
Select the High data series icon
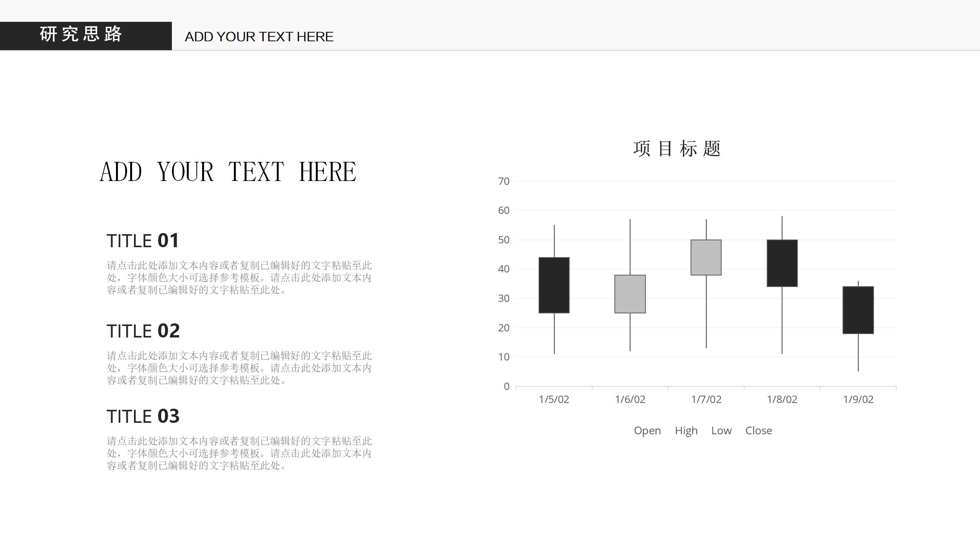click(x=669, y=430)
